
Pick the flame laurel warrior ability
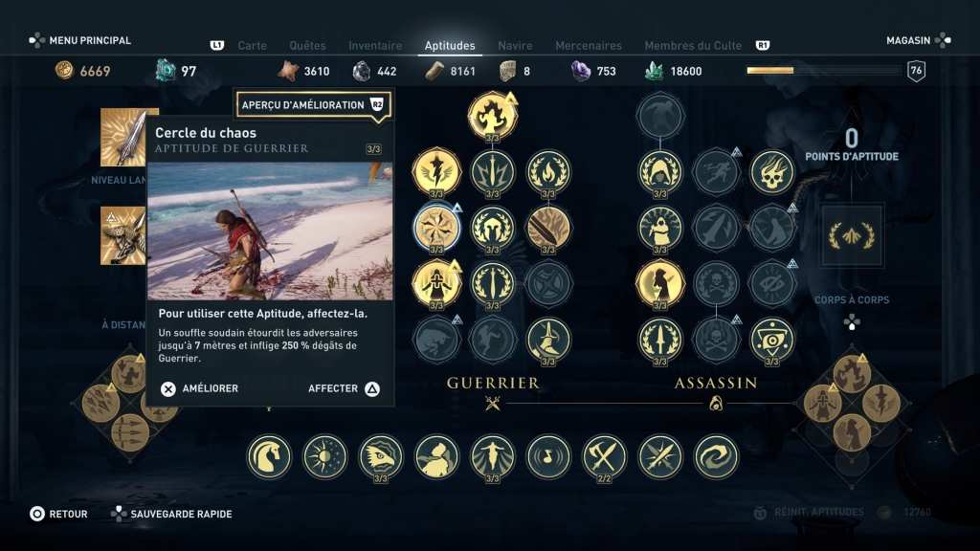[x=548, y=172]
